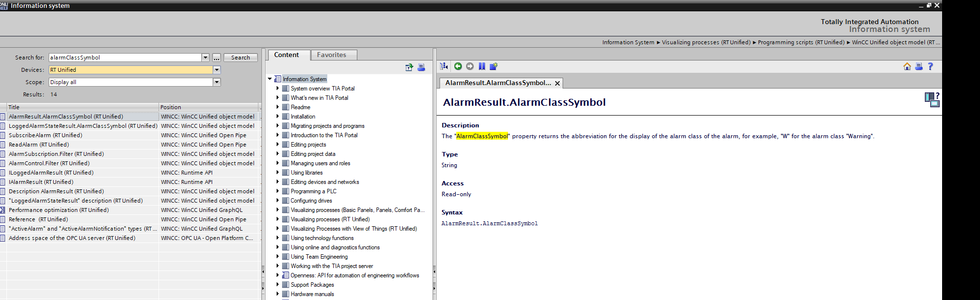980x300 pixels.
Task: Expand Visualizing processes (RT Unified) node
Action: [278, 219]
